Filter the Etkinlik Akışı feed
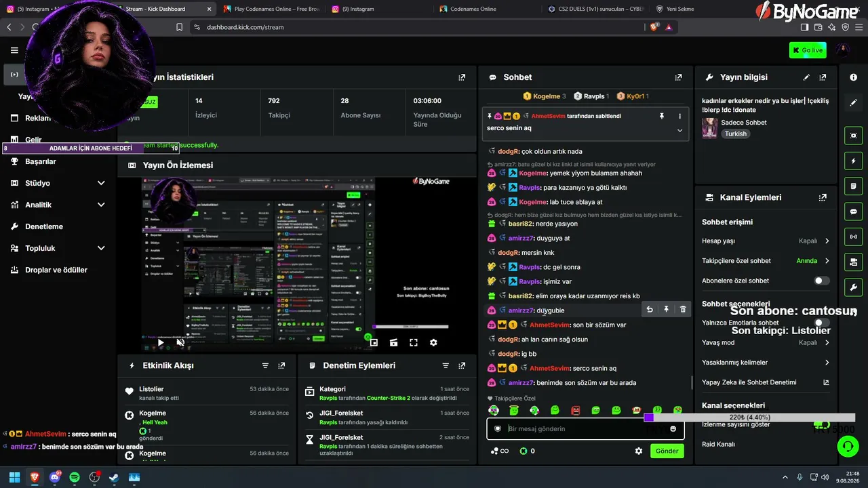Image resolution: width=868 pixels, height=488 pixels. tap(265, 365)
